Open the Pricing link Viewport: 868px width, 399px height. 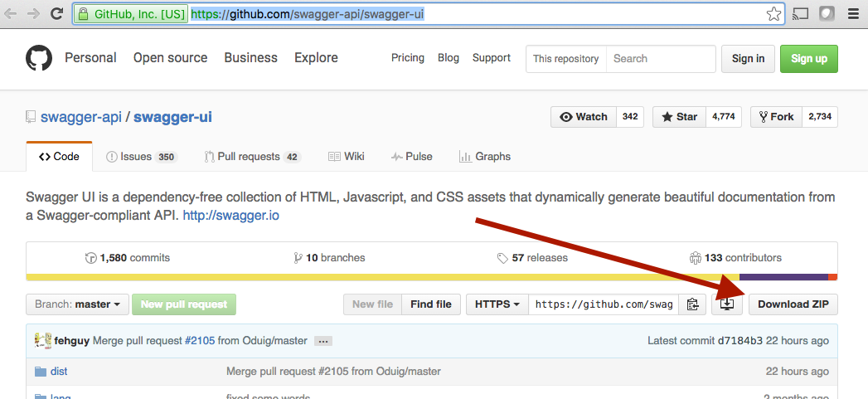coord(407,57)
